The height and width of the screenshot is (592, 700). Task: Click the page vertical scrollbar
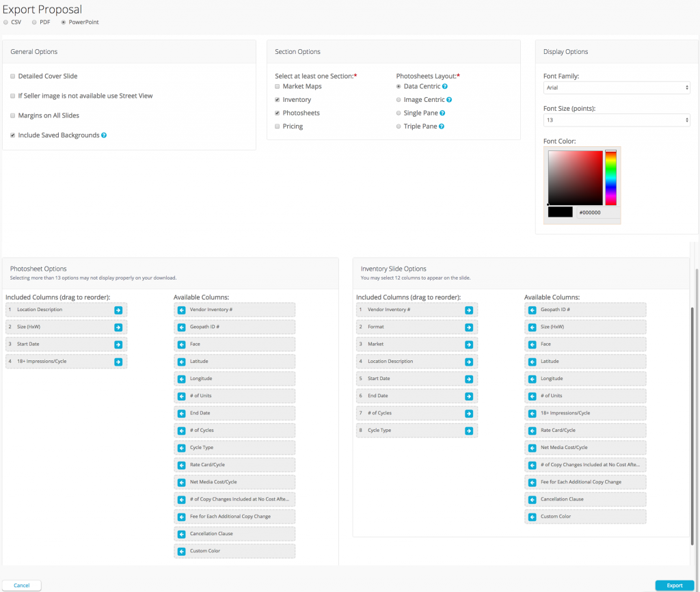coord(693,427)
